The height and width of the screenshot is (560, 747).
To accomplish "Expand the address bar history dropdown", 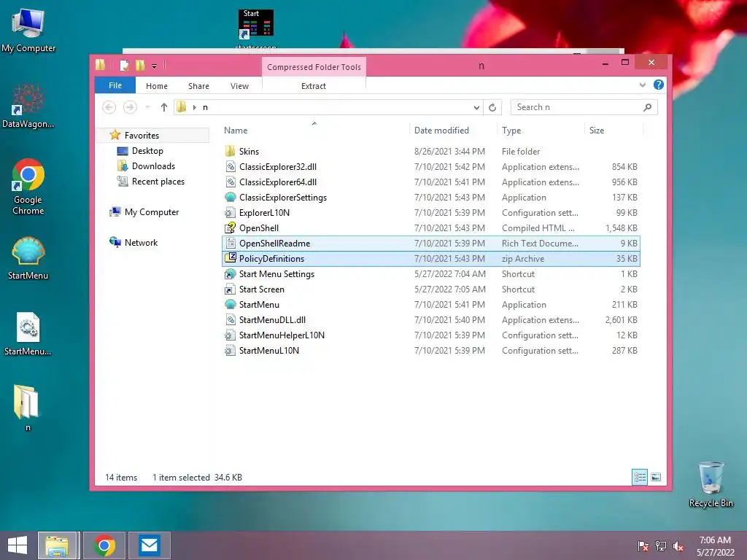I will tap(476, 108).
